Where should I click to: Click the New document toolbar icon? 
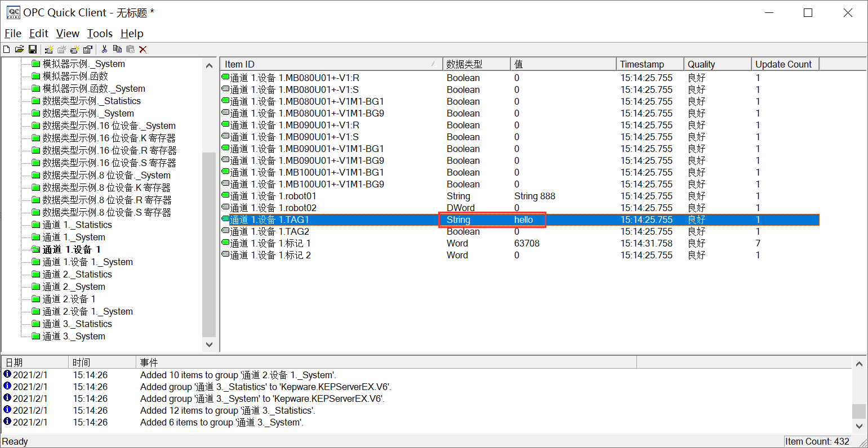[x=7, y=50]
